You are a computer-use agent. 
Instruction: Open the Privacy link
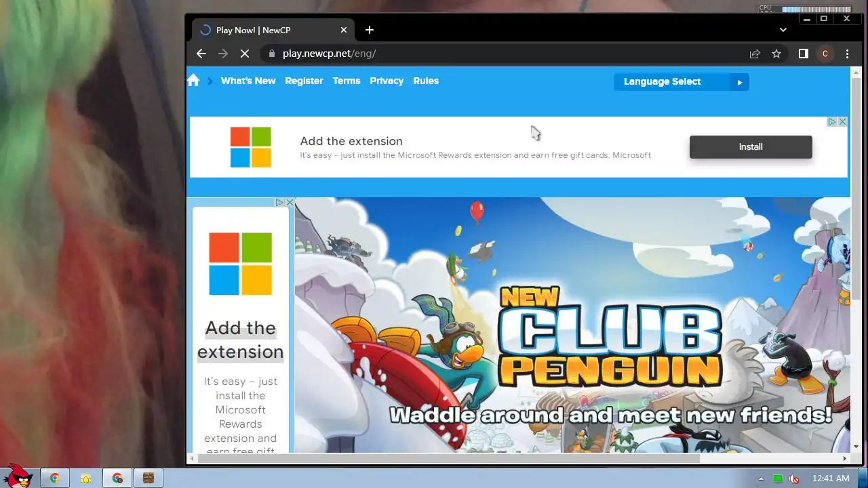click(x=387, y=81)
